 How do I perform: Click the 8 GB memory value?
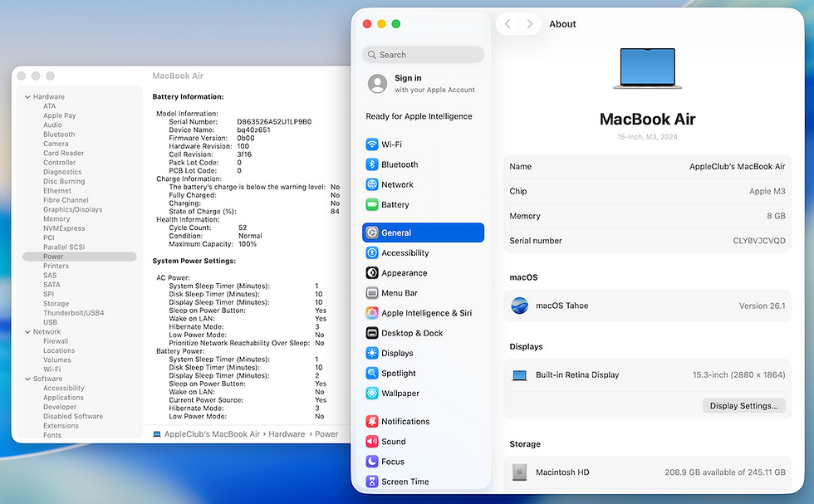tap(776, 216)
